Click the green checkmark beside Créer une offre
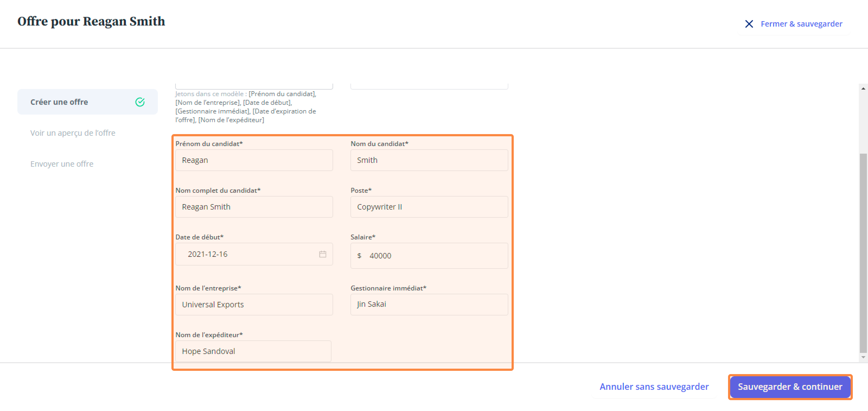Screen dimensions: 868x411 [140, 102]
